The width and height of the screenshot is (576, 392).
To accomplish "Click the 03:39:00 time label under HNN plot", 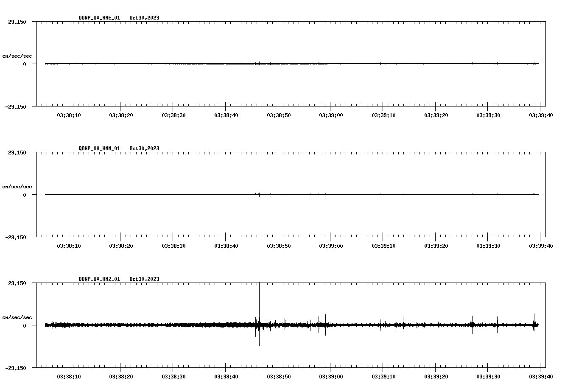I will [331, 246].
